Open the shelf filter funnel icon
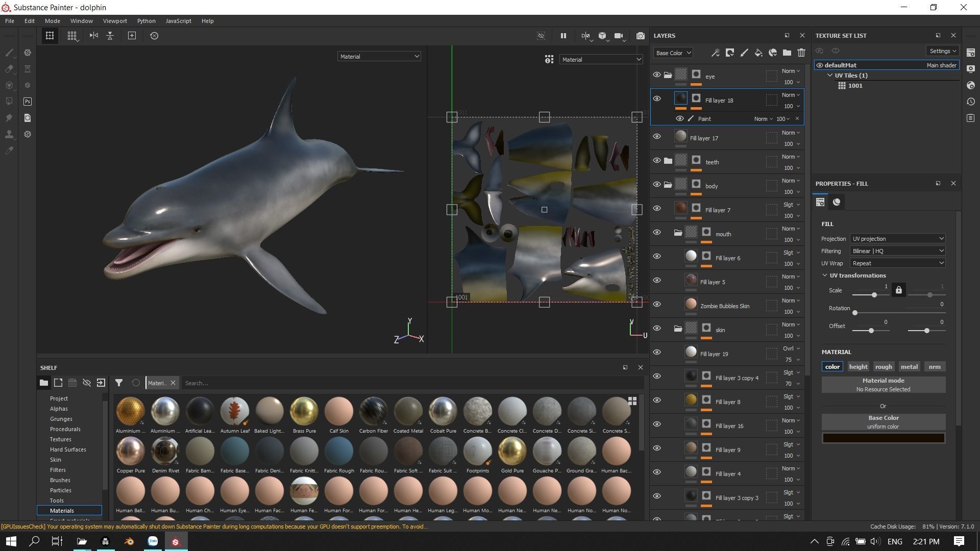This screenshot has height=551, width=980. (119, 383)
